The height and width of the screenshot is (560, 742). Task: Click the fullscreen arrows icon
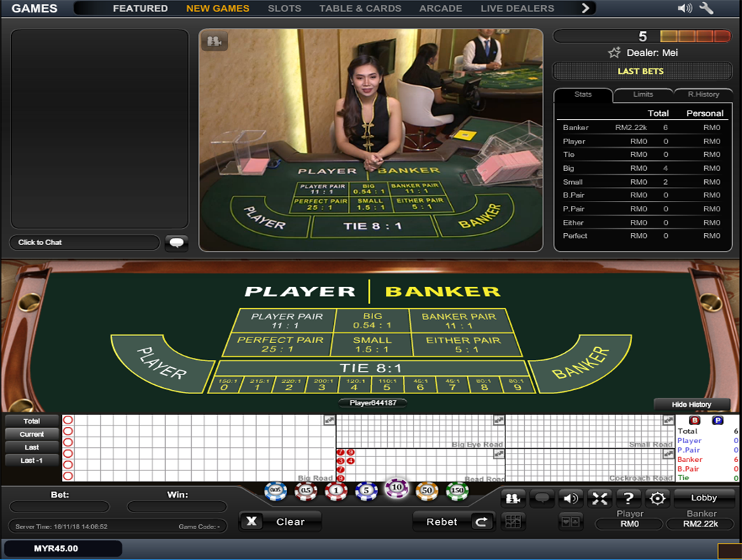click(599, 498)
